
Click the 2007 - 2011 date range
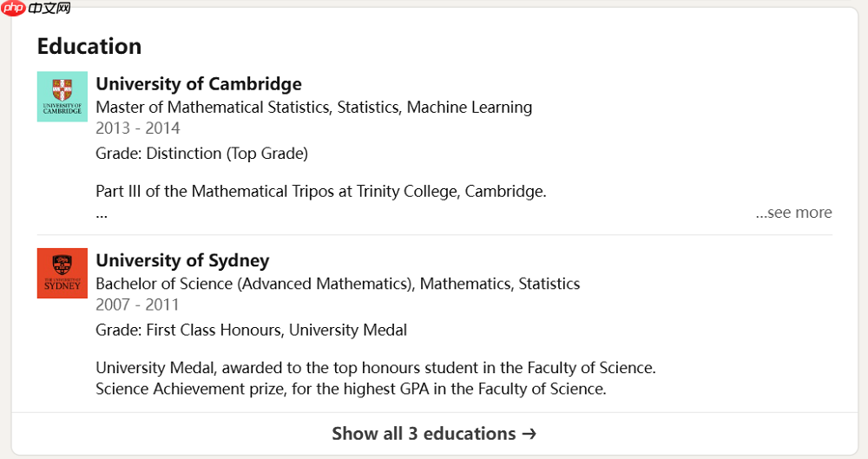137,305
